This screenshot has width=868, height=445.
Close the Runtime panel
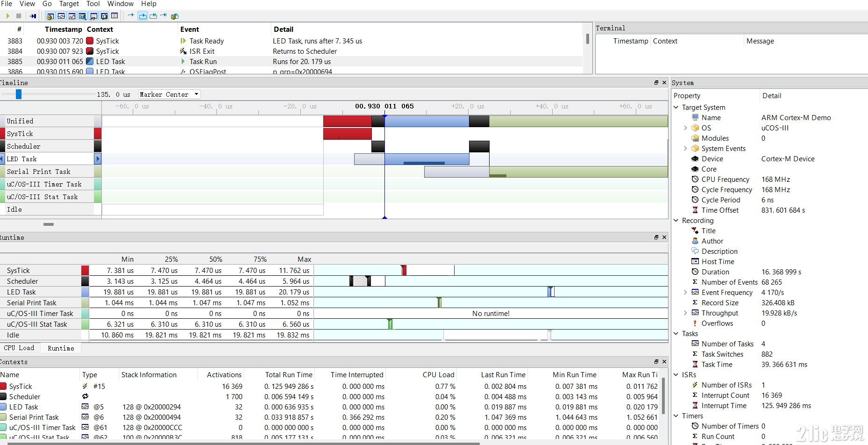[x=664, y=237]
